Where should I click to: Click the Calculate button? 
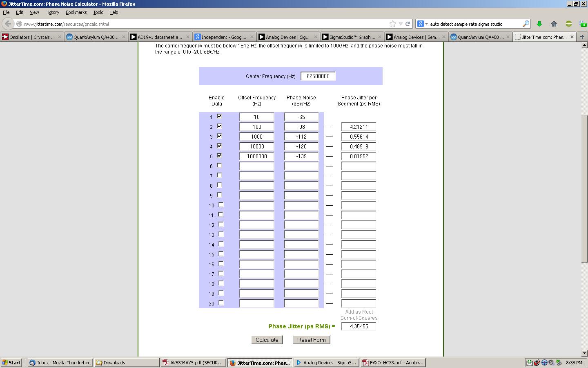[267, 340]
